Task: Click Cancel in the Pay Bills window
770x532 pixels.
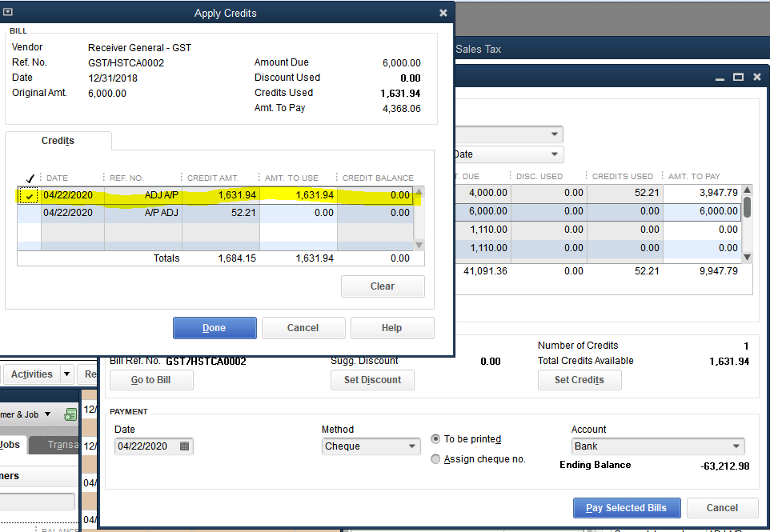Action: click(722, 508)
